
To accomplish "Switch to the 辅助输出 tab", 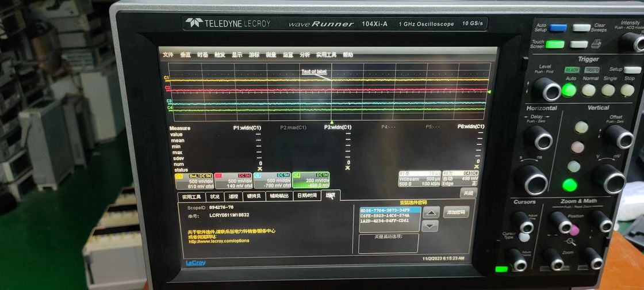I will [x=279, y=196].
